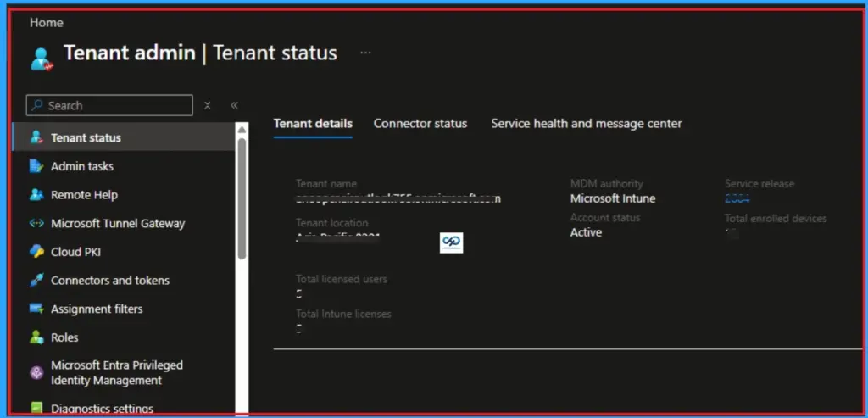Clear the sidebar search with the X icon
Image resolution: width=868 pixels, height=418 pixels.
207,105
